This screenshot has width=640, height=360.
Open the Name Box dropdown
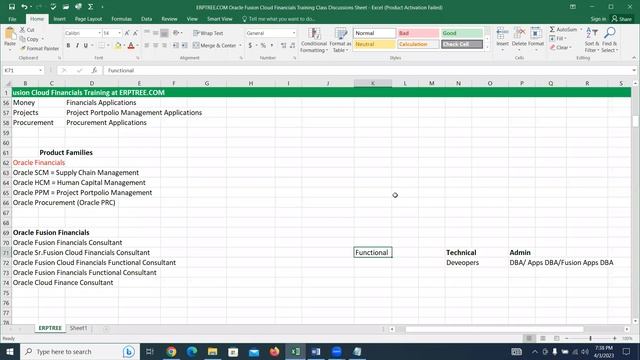tap(40, 71)
